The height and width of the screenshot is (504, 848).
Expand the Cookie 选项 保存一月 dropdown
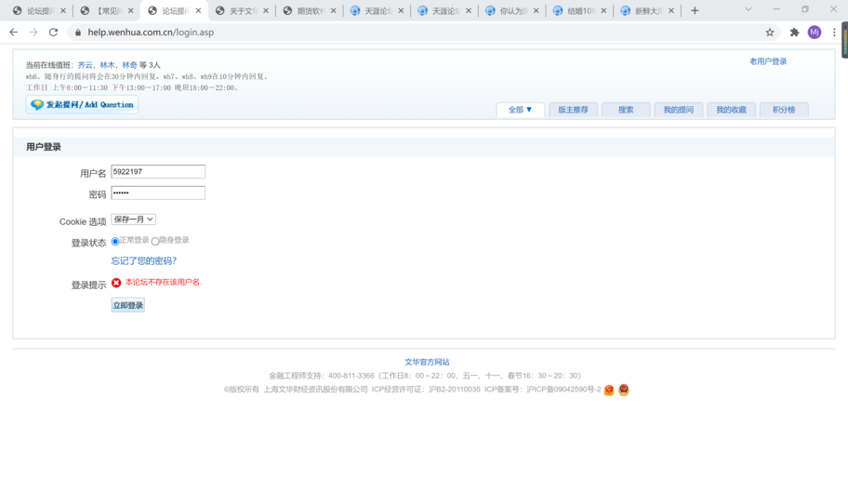click(134, 219)
